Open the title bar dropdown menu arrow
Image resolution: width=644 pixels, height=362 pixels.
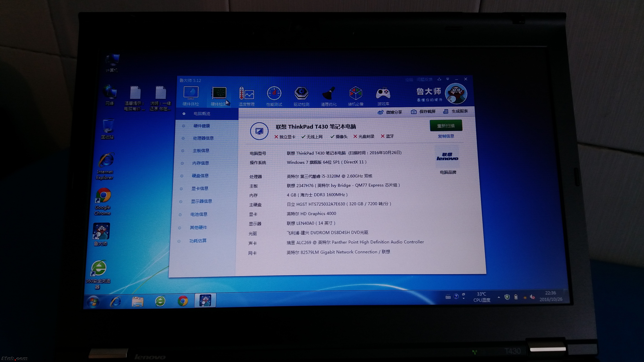[x=448, y=79]
